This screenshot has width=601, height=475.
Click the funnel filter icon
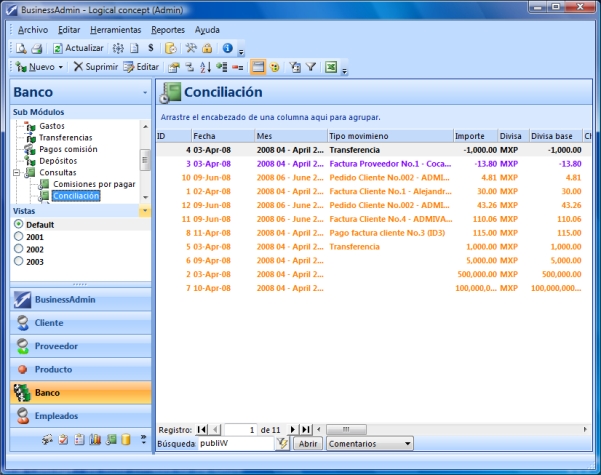311,67
